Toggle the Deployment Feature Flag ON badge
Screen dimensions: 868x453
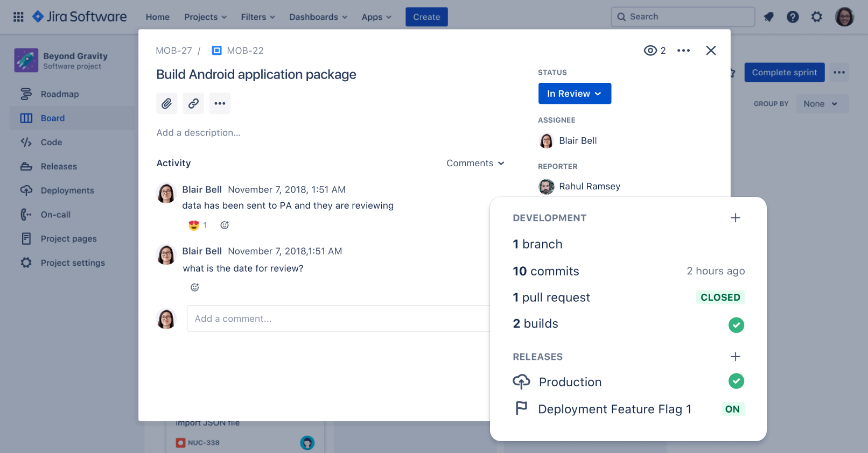(x=732, y=409)
